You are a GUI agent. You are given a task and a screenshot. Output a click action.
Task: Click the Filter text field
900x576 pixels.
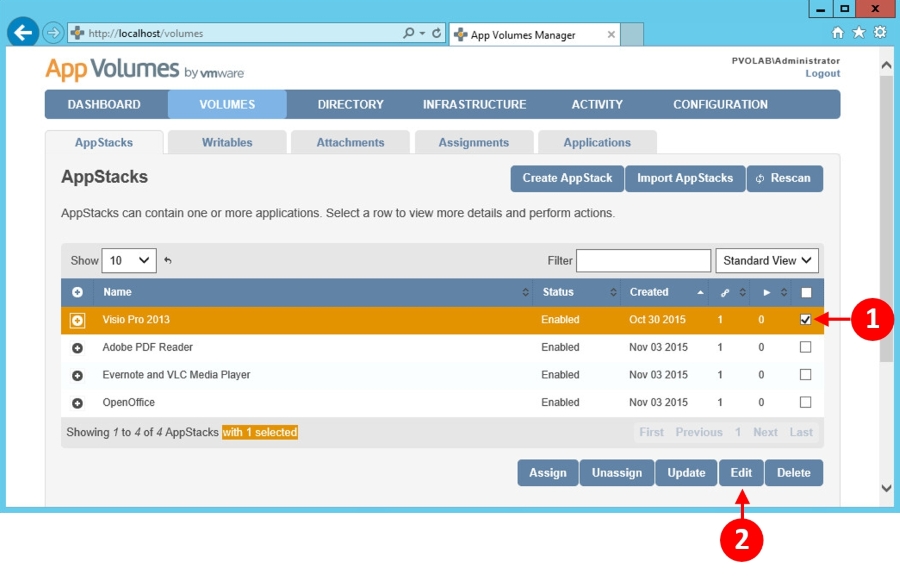pos(643,260)
